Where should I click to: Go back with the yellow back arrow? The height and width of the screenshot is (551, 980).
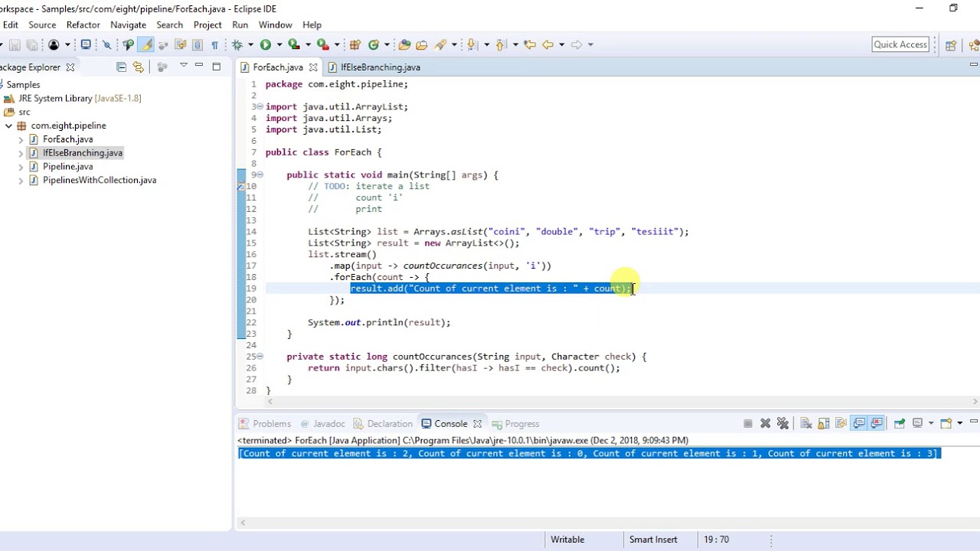[547, 44]
